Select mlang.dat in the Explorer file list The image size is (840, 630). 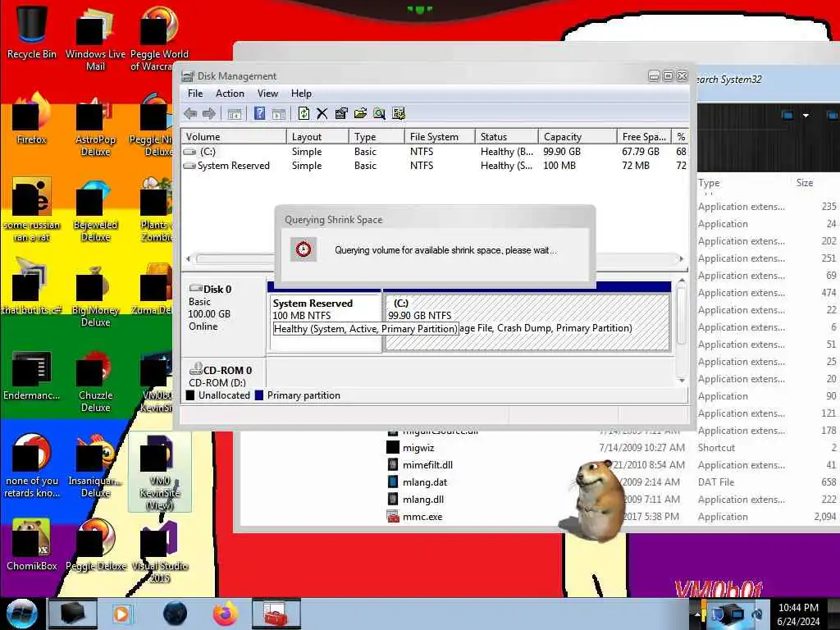(x=425, y=482)
